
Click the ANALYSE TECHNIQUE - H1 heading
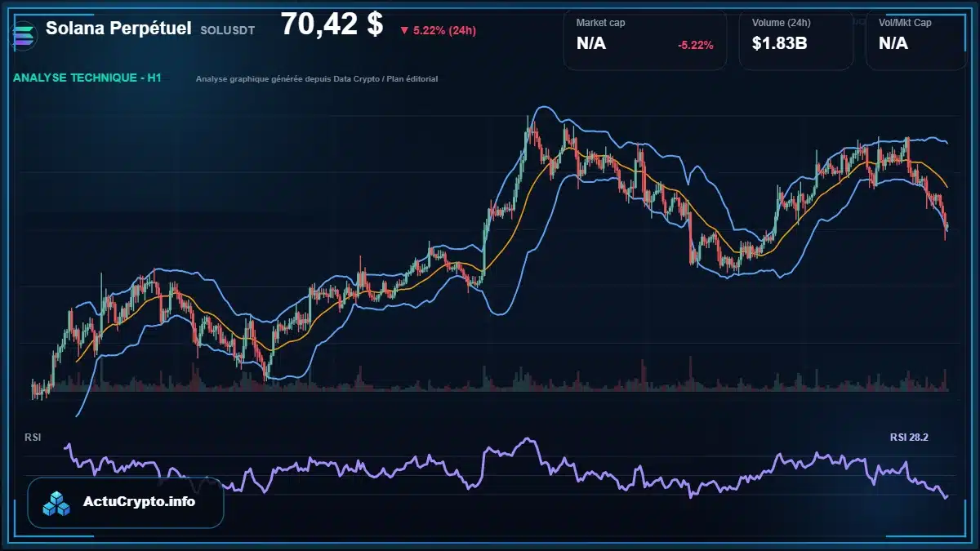[x=87, y=78]
